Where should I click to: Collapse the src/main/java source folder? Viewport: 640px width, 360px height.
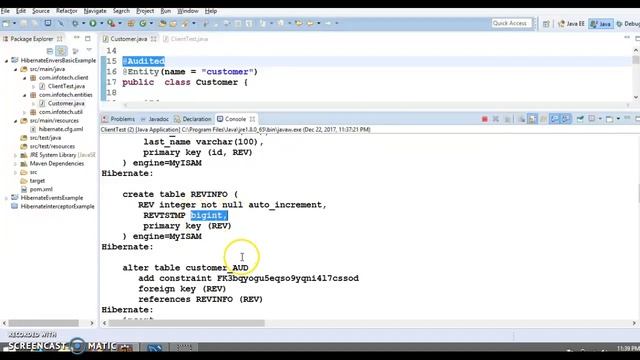[16, 69]
